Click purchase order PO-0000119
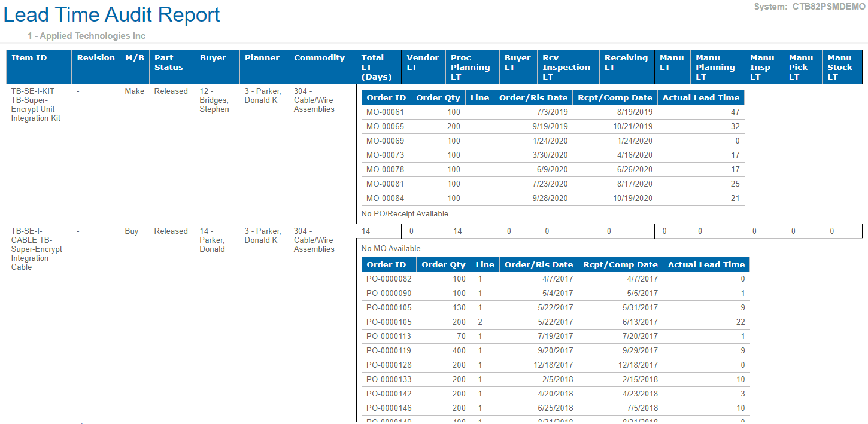 389,350
